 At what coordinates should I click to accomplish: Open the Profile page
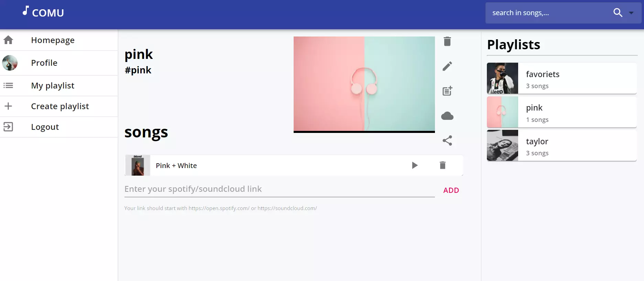click(x=59, y=63)
